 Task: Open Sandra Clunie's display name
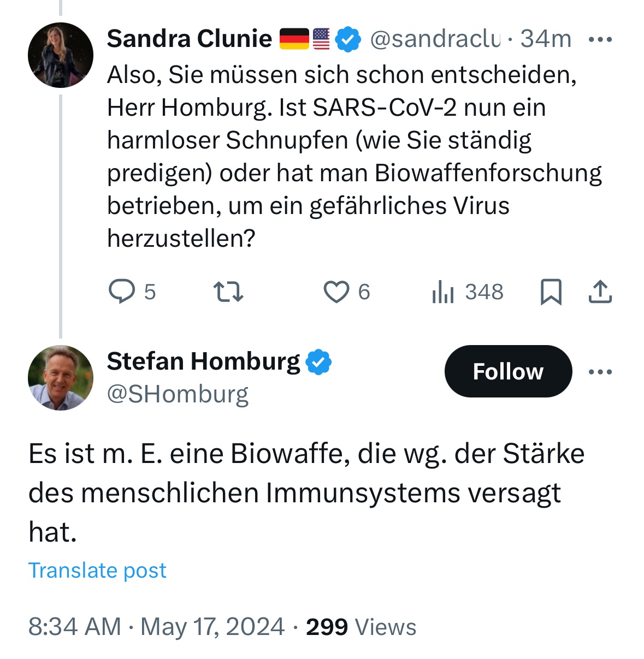pyautogui.click(x=189, y=39)
